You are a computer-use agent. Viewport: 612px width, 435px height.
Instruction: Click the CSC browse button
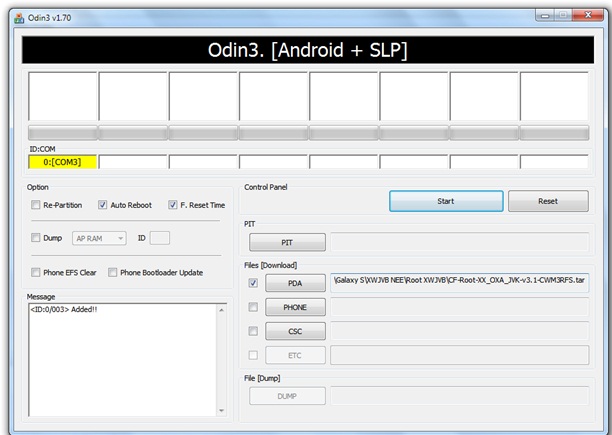(x=295, y=331)
